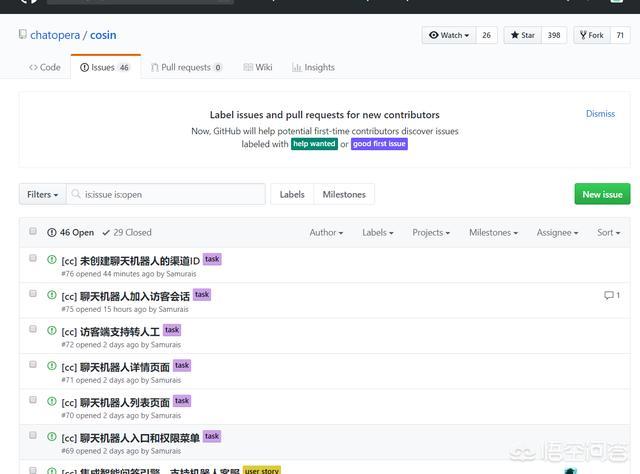Click the open-issue icon on issue #72

52,330
